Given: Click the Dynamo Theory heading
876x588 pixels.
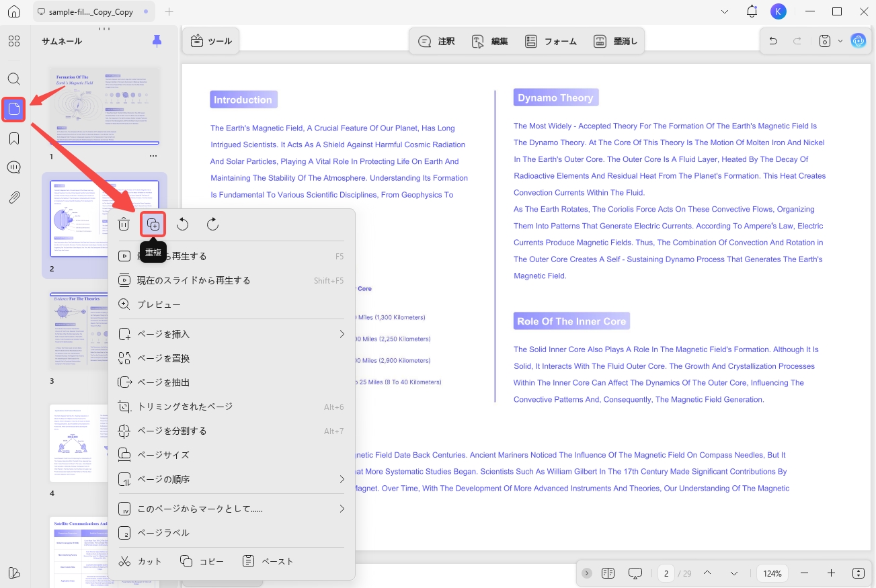Looking at the screenshot, I should pos(556,97).
